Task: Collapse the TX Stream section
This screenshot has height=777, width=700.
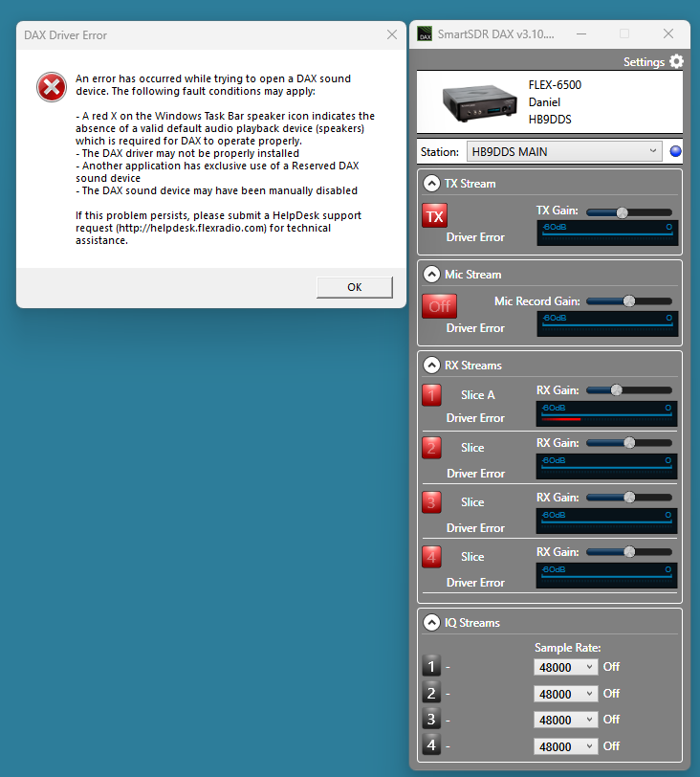Action: pyautogui.click(x=431, y=184)
